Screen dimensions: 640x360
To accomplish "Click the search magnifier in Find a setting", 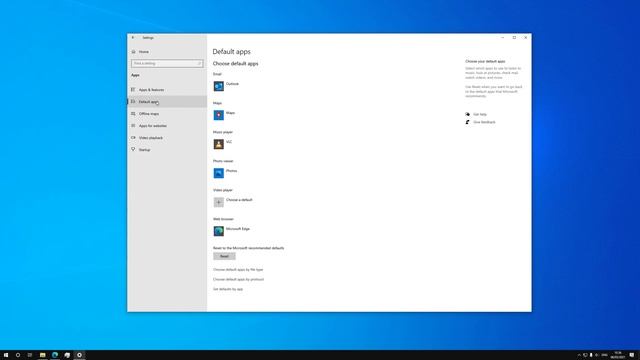I will click(199, 64).
